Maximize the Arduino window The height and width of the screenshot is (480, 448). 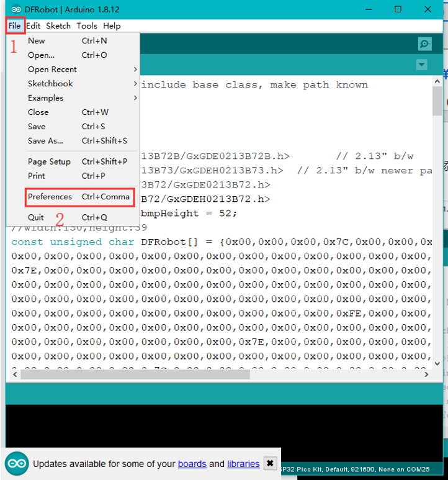[x=398, y=9]
